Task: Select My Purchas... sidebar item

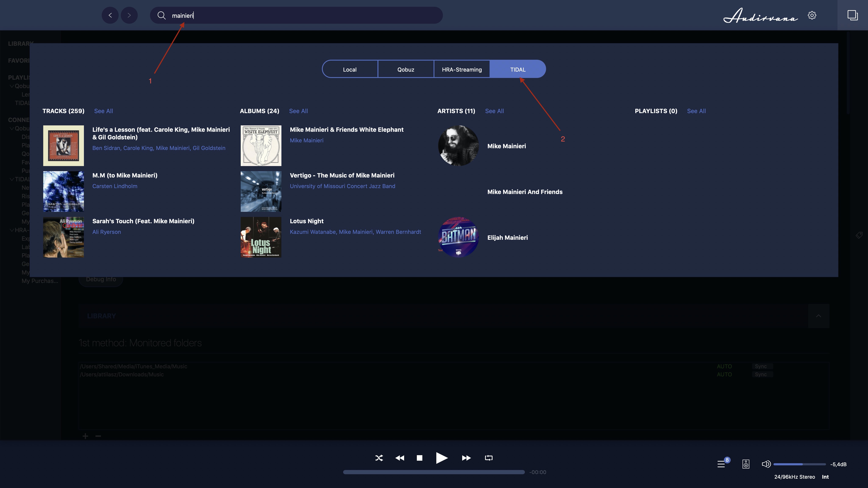Action: (40, 281)
